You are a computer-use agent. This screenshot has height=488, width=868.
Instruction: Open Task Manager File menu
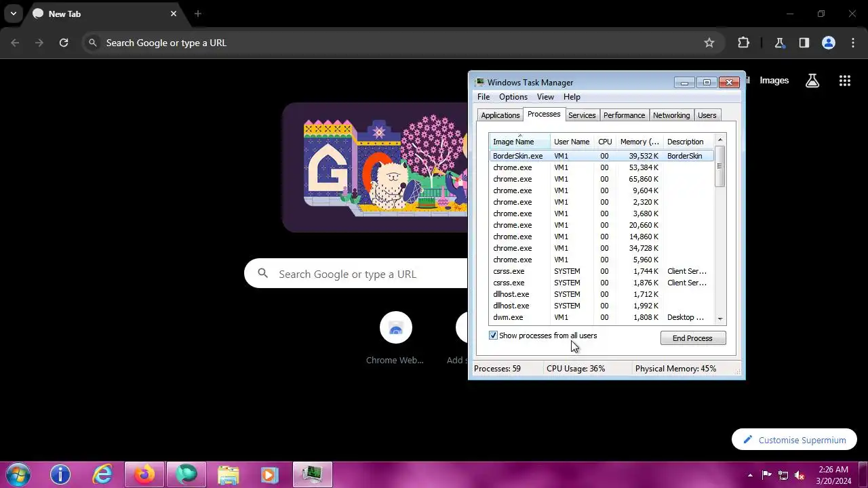[484, 97]
